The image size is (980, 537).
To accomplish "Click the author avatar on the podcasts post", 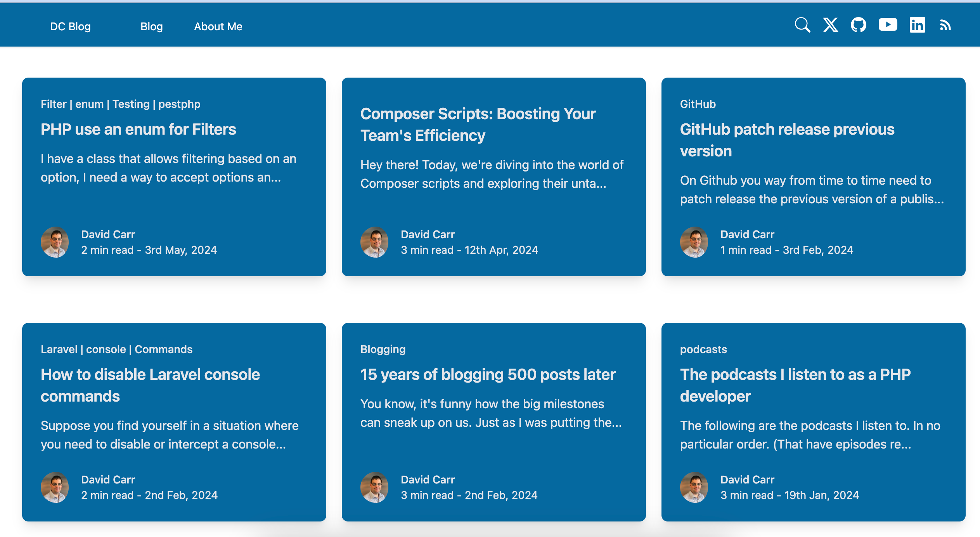I will 694,487.
